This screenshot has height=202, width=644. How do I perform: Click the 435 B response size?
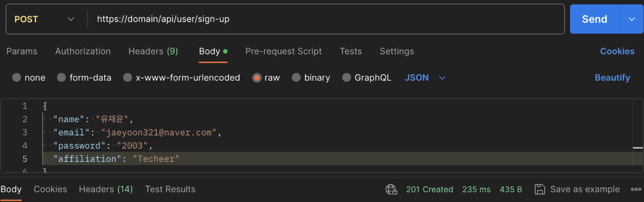coord(511,189)
